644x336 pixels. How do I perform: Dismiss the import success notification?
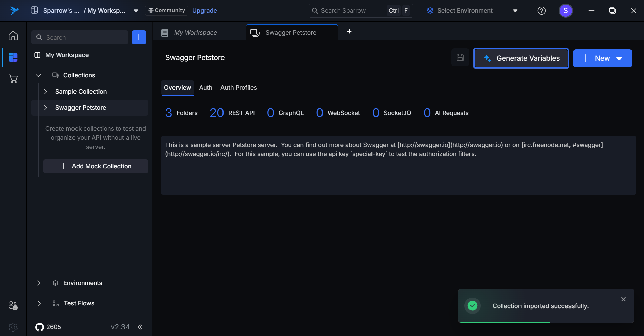(623, 299)
